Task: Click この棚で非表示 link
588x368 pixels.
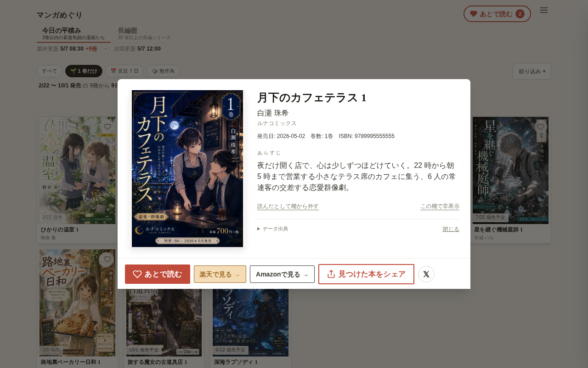Action: coord(440,206)
